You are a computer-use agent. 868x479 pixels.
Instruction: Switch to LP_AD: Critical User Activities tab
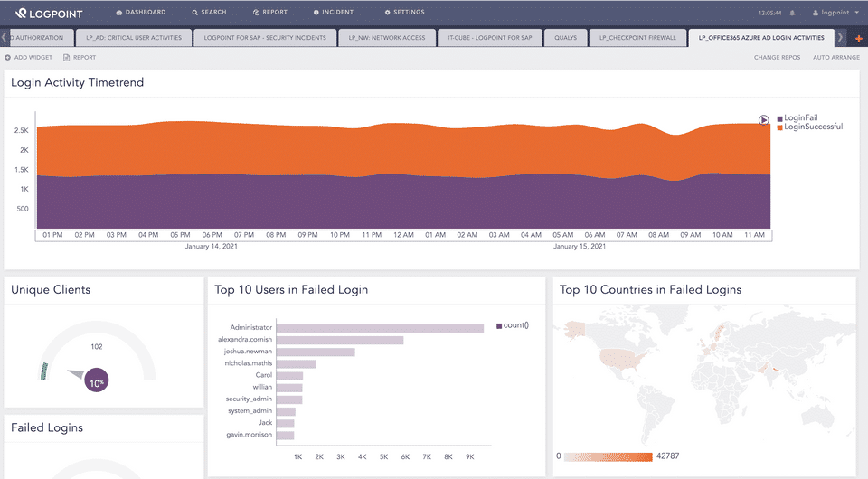coord(134,38)
